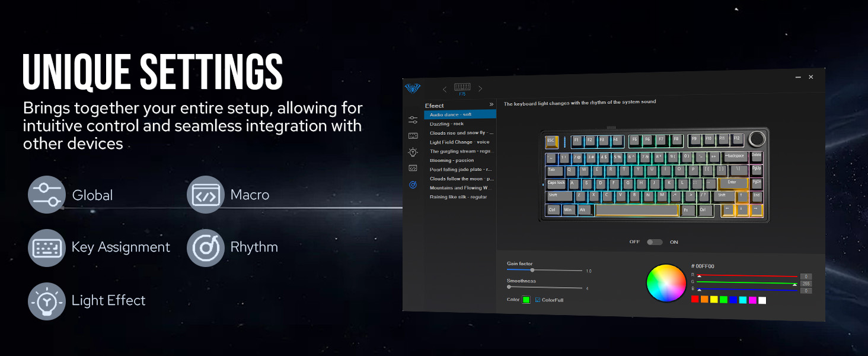The image size is (868, 356).
Task: Click the blue Rhythm icon in app sidebar
Action: (413, 185)
